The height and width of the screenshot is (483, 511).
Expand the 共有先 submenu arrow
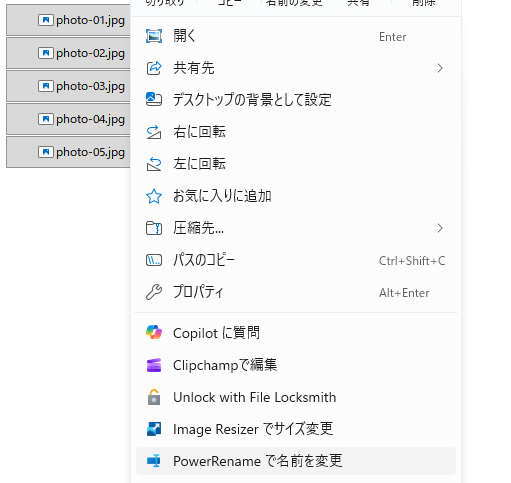tap(440, 68)
